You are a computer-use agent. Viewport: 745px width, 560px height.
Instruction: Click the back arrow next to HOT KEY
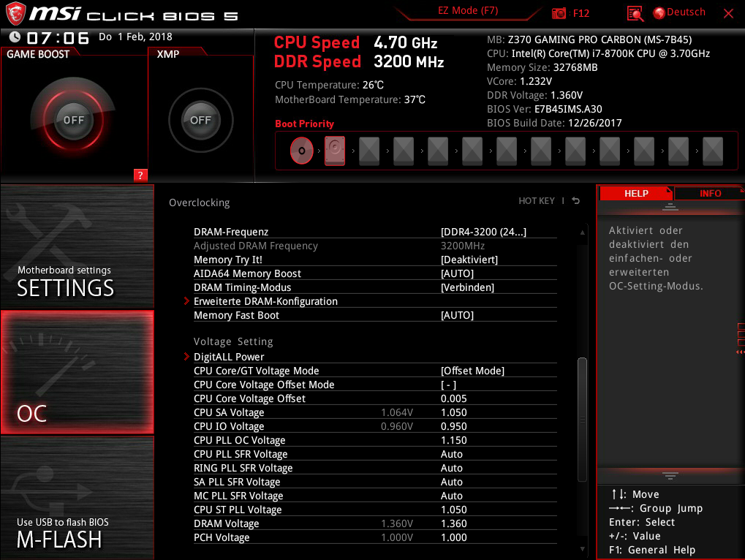click(576, 201)
